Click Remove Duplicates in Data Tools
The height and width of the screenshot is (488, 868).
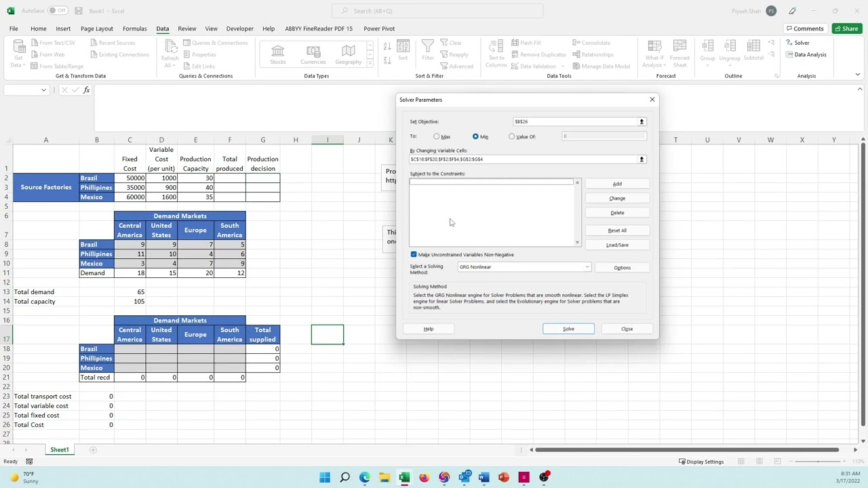538,54
